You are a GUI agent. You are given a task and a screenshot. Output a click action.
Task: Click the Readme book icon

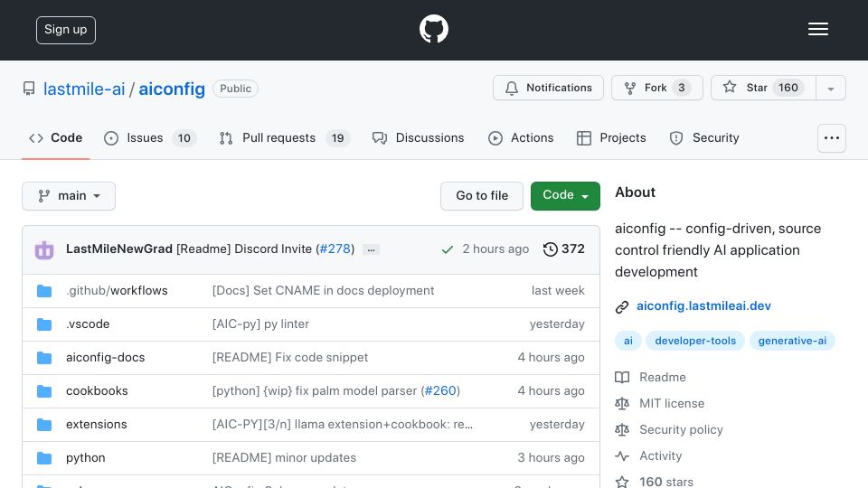622,378
